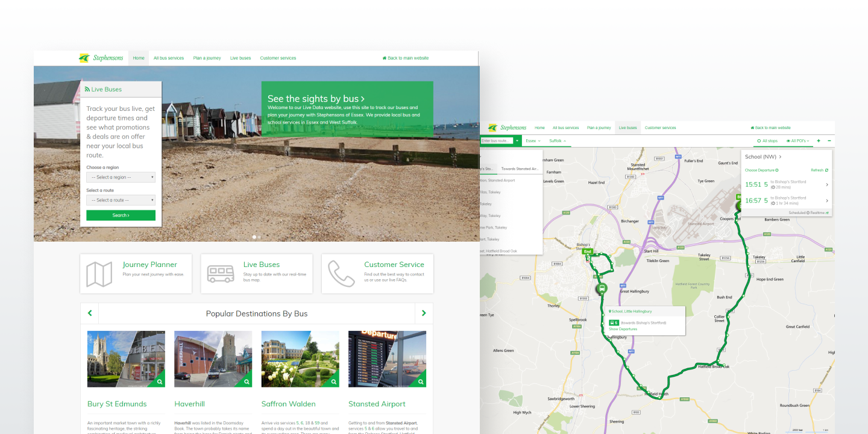This screenshot has height=434, width=868.
Task: Open Plan a journey in homepage navigation
Action: [207, 58]
